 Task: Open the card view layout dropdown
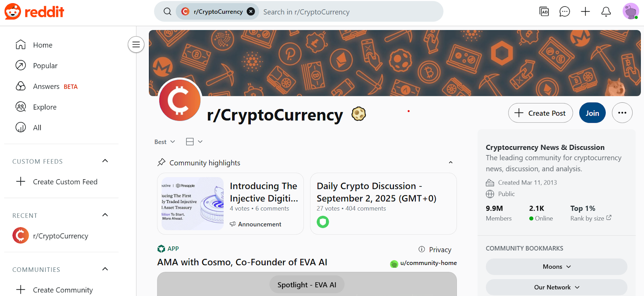pos(194,141)
